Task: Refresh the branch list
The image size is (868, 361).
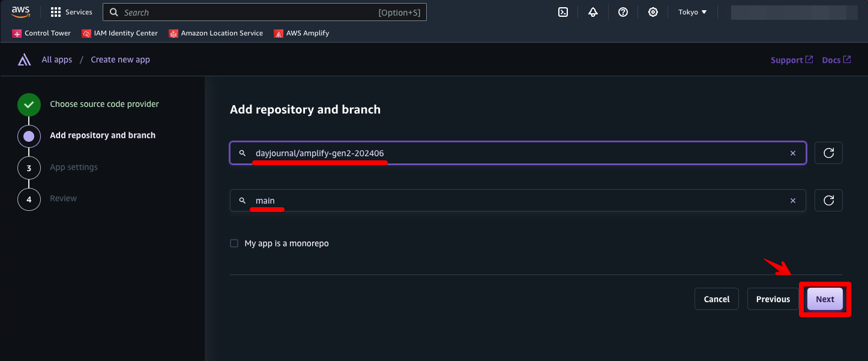Action: [828, 201]
